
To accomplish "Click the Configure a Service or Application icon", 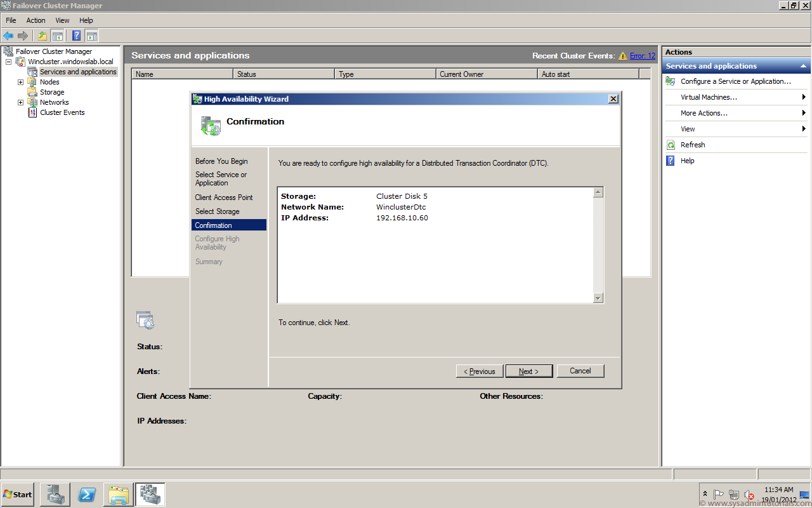I will [x=671, y=81].
